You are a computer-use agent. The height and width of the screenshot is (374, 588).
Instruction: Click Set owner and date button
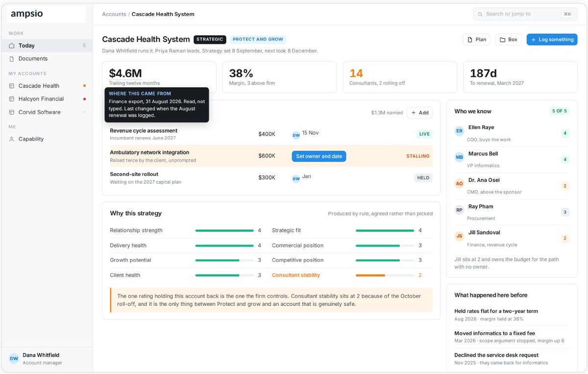(x=319, y=156)
